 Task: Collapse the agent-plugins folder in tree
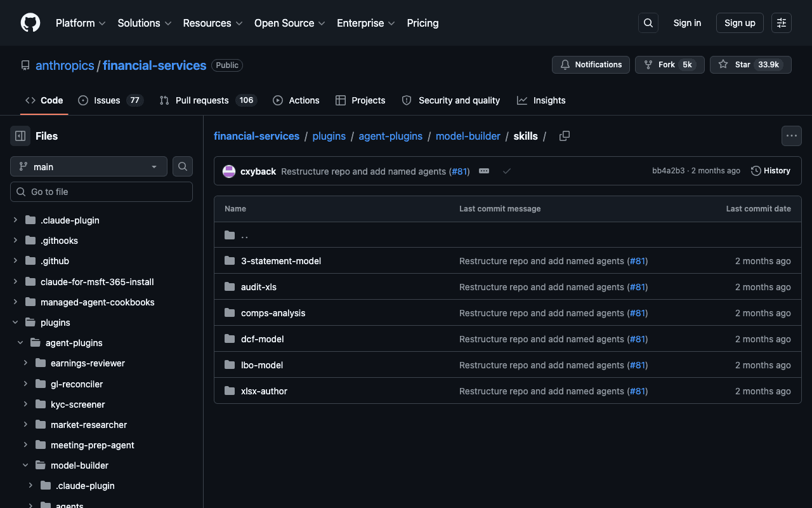pos(20,343)
